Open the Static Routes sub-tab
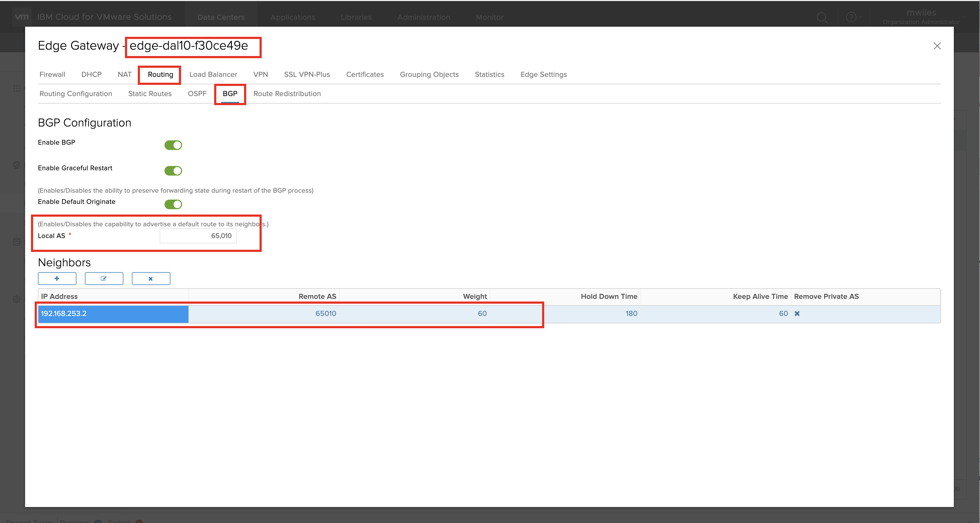The image size is (980, 523). tap(150, 93)
